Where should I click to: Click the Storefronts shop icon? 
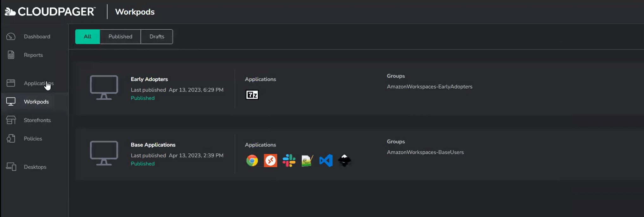pyautogui.click(x=11, y=120)
